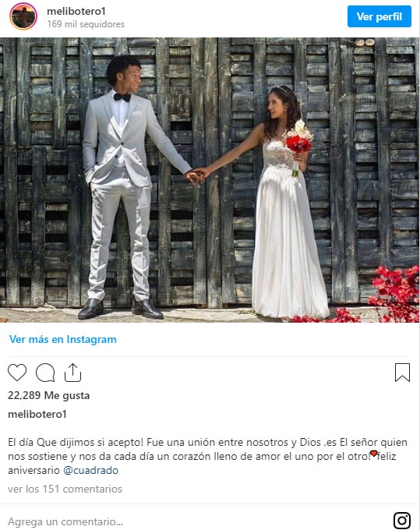Open the 22,289 Me gusta likes count
Screen dimensions: 420x530
pos(48,395)
